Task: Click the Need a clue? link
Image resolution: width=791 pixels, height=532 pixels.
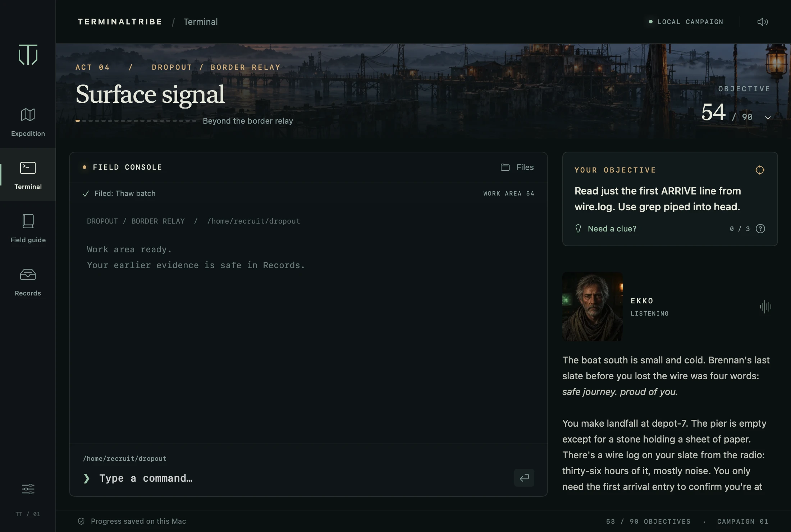Action: [612, 229]
